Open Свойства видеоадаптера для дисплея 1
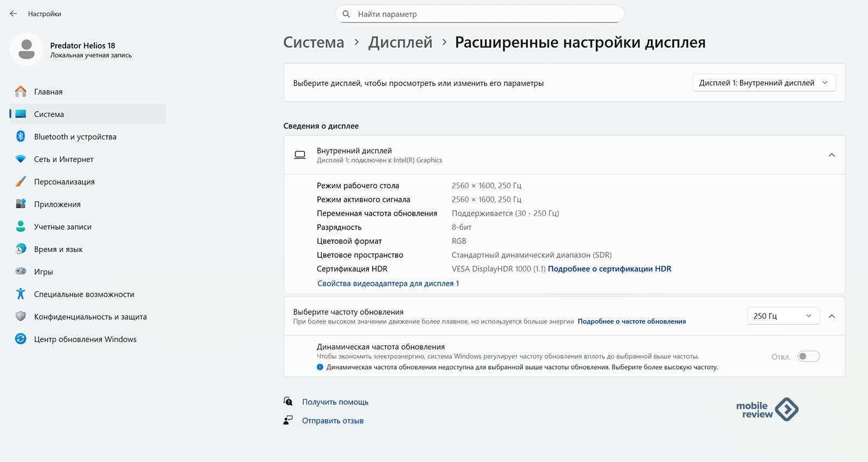The width and height of the screenshot is (868, 462). coord(388,283)
